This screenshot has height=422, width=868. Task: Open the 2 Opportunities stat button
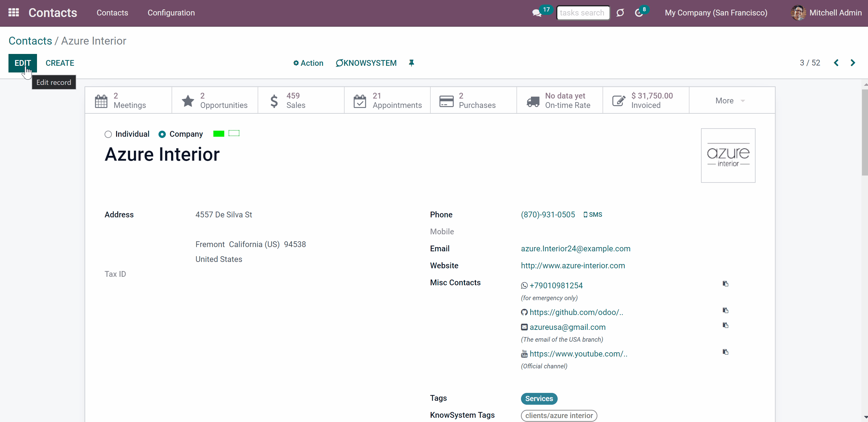[215, 101]
